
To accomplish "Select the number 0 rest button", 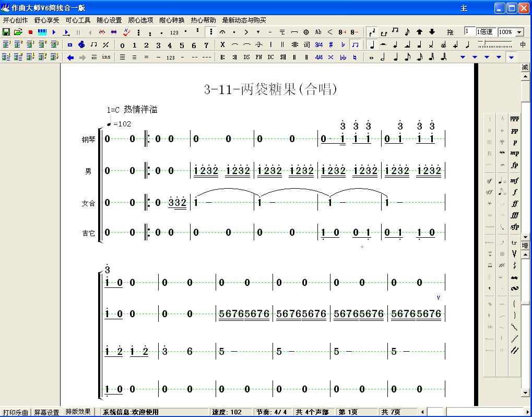I will [x=122, y=45].
